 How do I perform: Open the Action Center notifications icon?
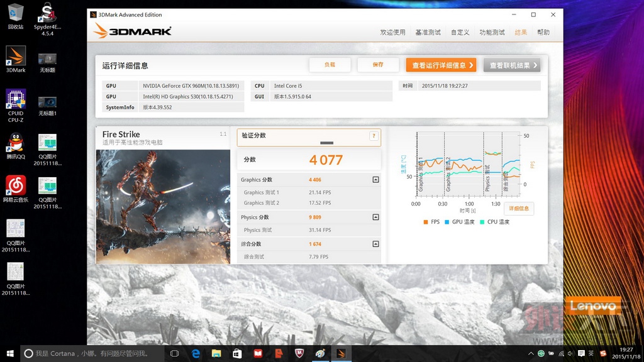581,353
